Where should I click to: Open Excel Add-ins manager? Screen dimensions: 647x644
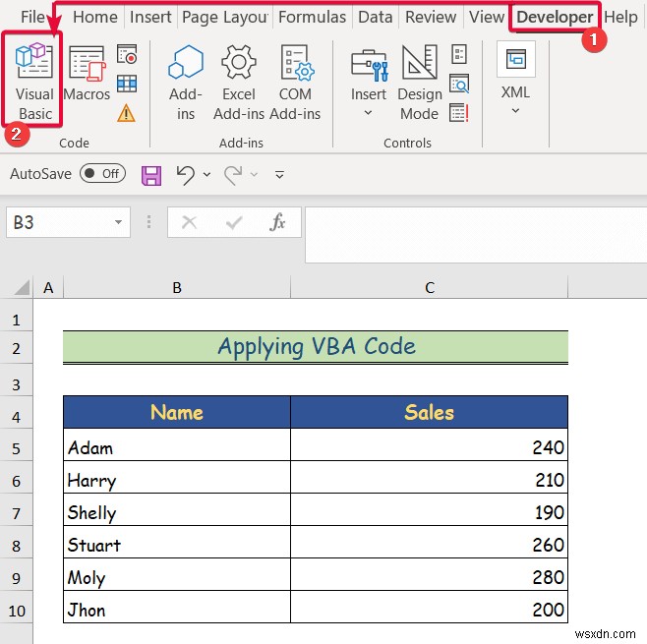(239, 83)
